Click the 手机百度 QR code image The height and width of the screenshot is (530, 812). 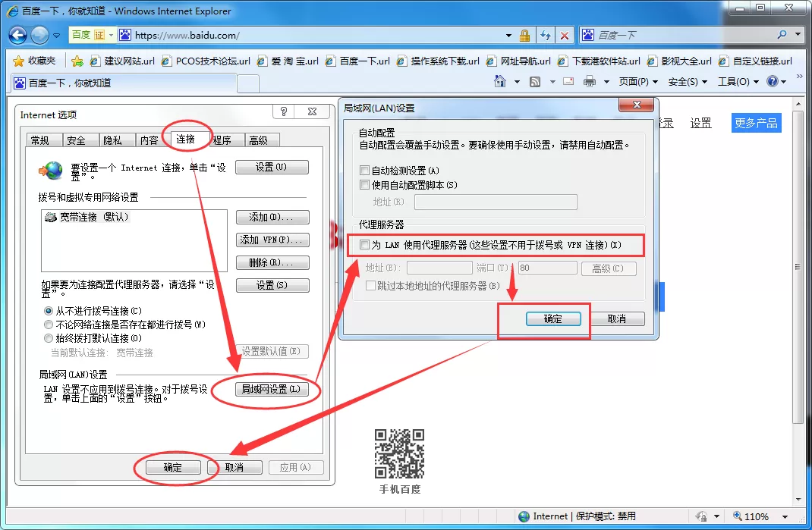399,453
